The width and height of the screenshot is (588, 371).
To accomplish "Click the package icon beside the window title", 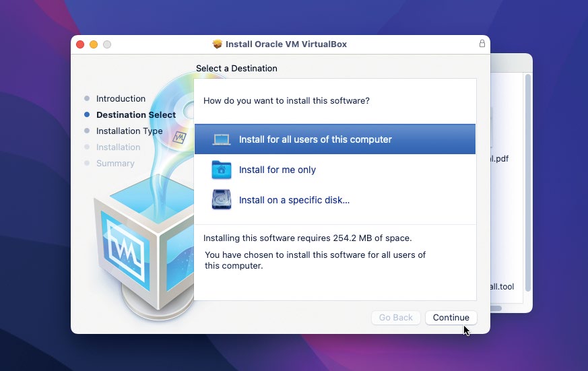I will point(217,44).
